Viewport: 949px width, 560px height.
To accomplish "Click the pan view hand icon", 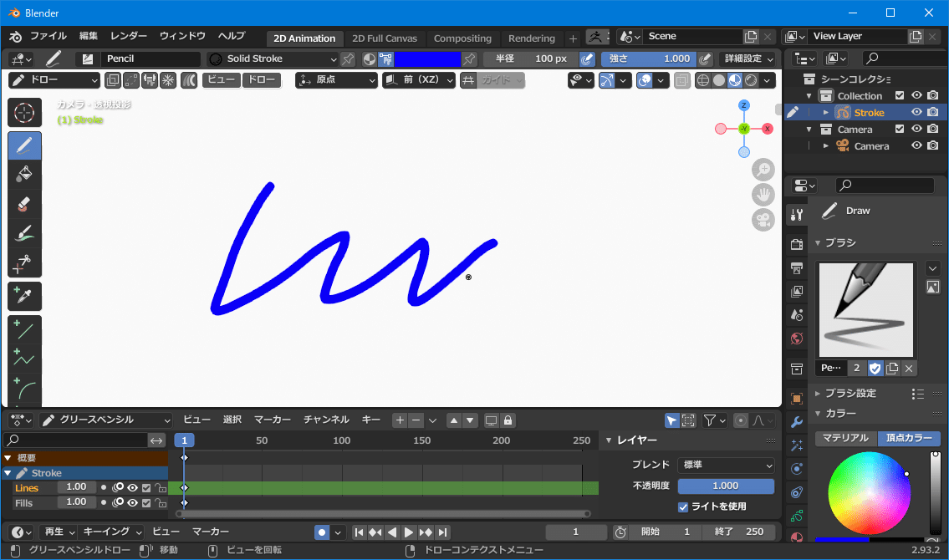I will [x=763, y=195].
